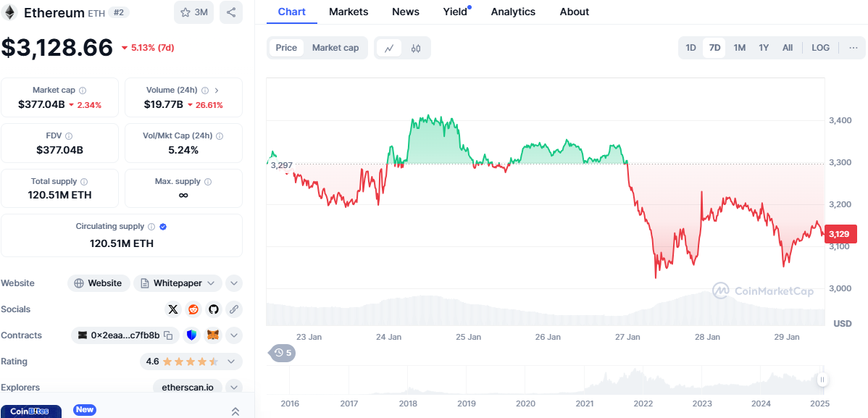This screenshot has width=868, height=418.
Task: Collapse the bottom panel with double chevron
Action: coord(235,411)
